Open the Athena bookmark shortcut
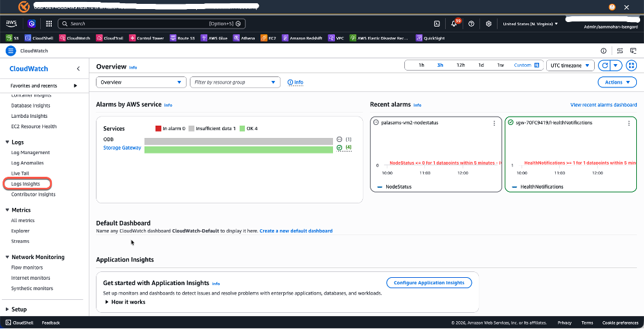 point(244,38)
